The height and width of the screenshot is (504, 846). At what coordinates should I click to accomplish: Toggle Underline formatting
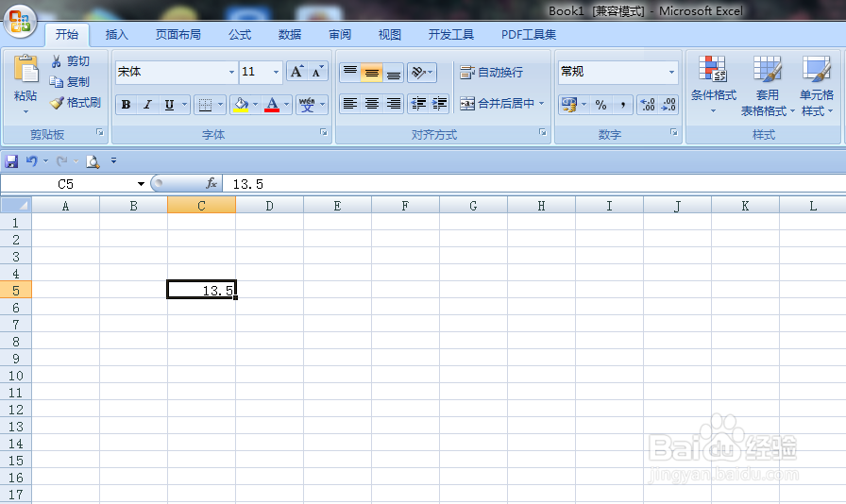(x=169, y=105)
